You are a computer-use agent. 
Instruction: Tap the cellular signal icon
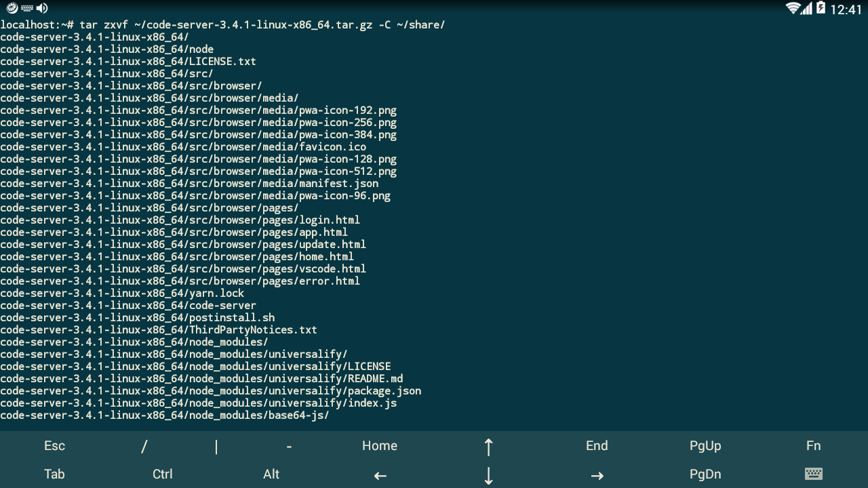coord(806,8)
